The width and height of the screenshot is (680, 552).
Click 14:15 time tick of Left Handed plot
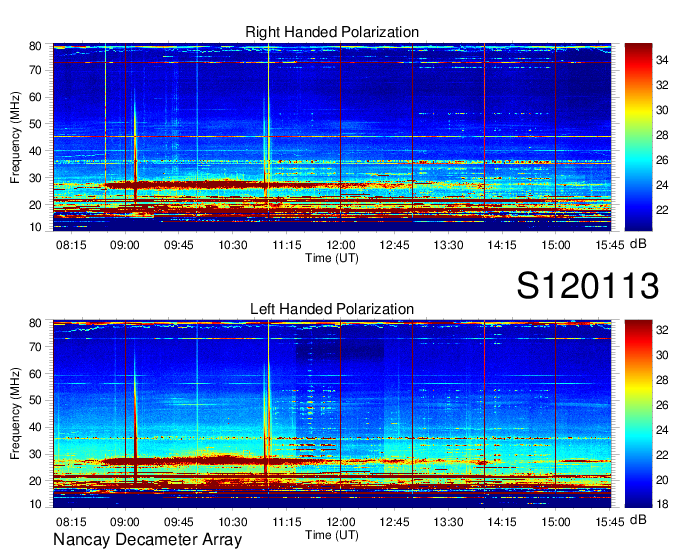point(502,522)
